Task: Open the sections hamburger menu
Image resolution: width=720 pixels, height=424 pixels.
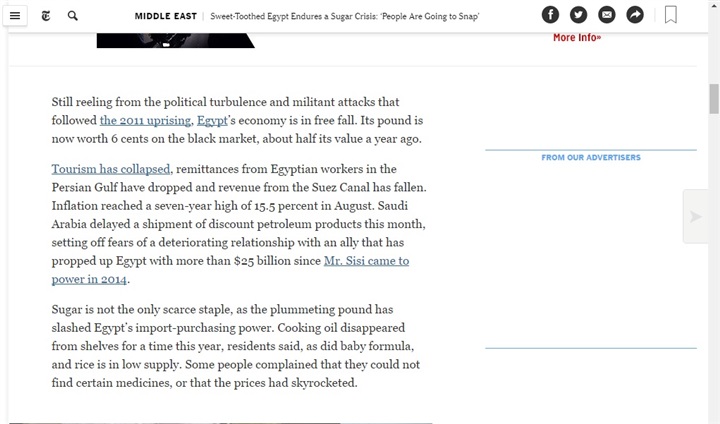Action: [15, 16]
